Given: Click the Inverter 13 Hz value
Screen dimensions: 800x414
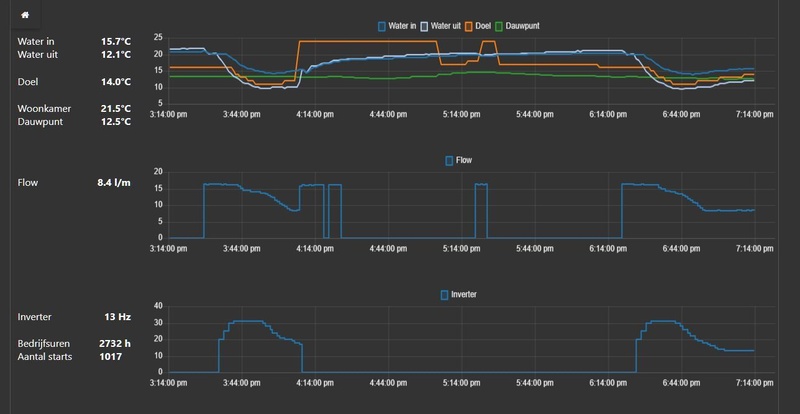Looking at the screenshot, I should click(117, 317).
